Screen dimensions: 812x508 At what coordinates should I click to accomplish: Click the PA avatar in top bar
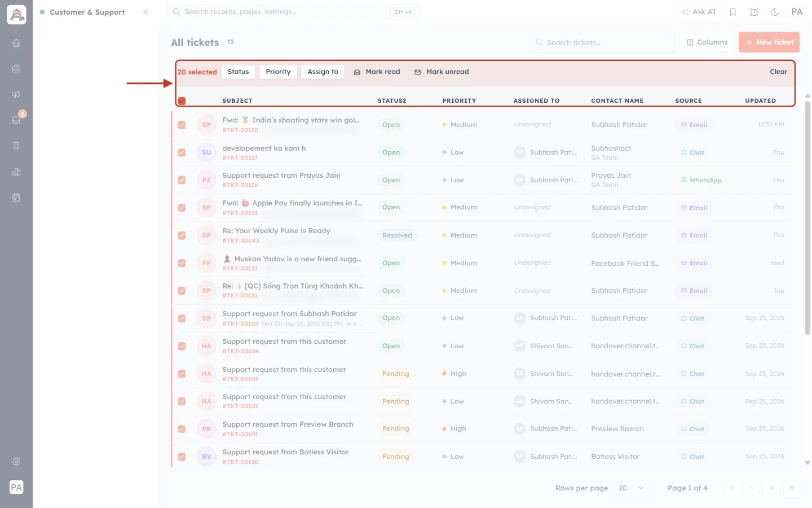[797, 12]
